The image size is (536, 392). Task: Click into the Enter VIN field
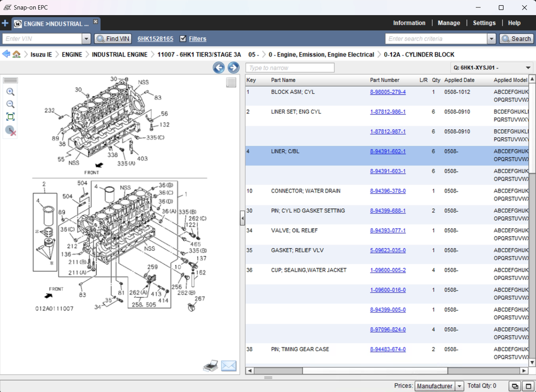[x=42, y=39]
